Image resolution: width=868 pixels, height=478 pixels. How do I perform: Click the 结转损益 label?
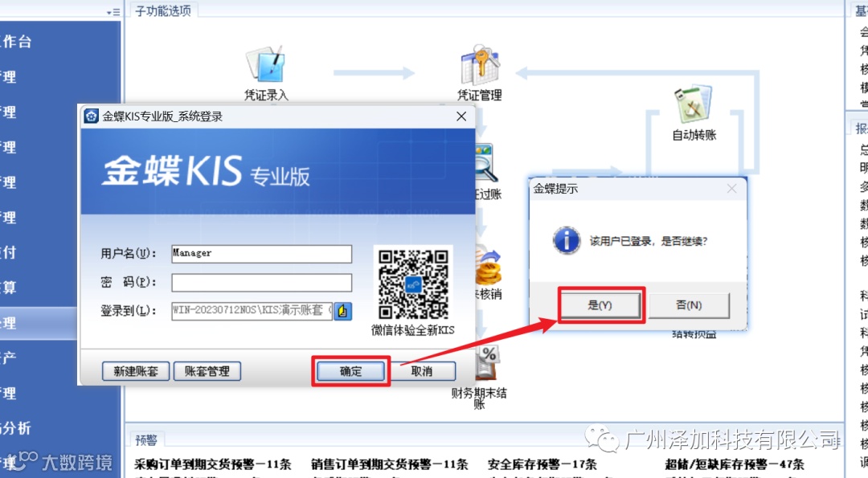click(694, 334)
